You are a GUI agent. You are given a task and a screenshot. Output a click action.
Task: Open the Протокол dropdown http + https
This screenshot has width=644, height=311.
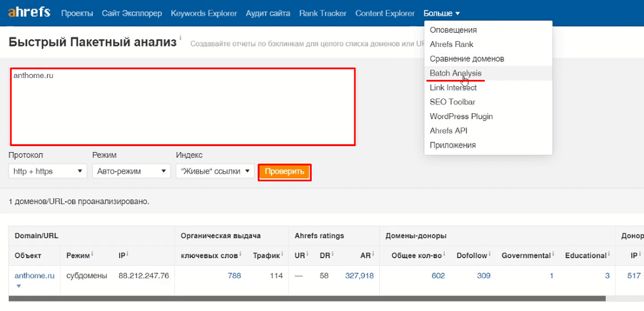click(48, 171)
